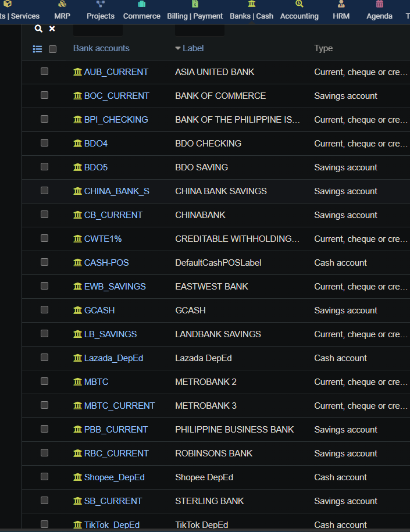Open the Banks | Cash menu

pos(251,16)
